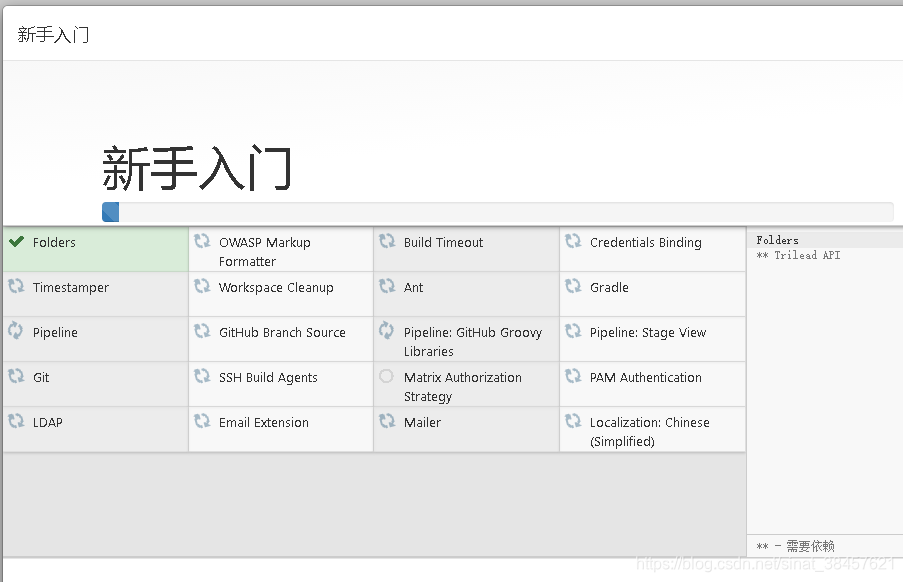
Task: Select the Pipeline: GitHub Groovy Libraries text
Action: [473, 341]
